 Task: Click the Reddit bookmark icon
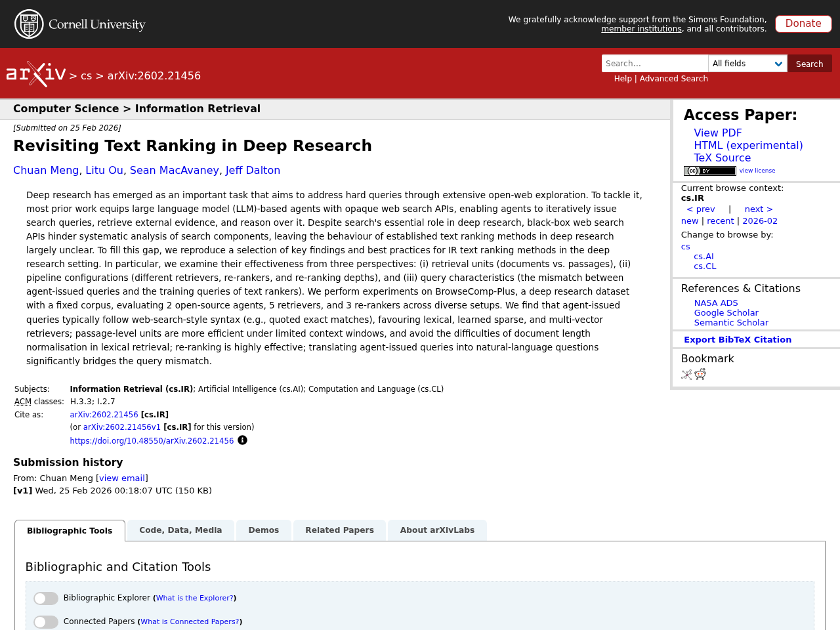pyautogui.click(x=700, y=373)
